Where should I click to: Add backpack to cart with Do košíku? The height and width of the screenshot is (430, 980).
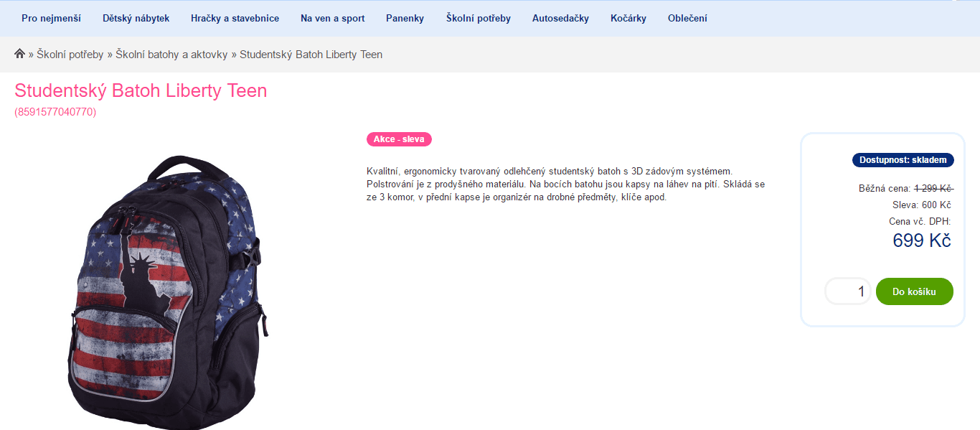click(914, 291)
